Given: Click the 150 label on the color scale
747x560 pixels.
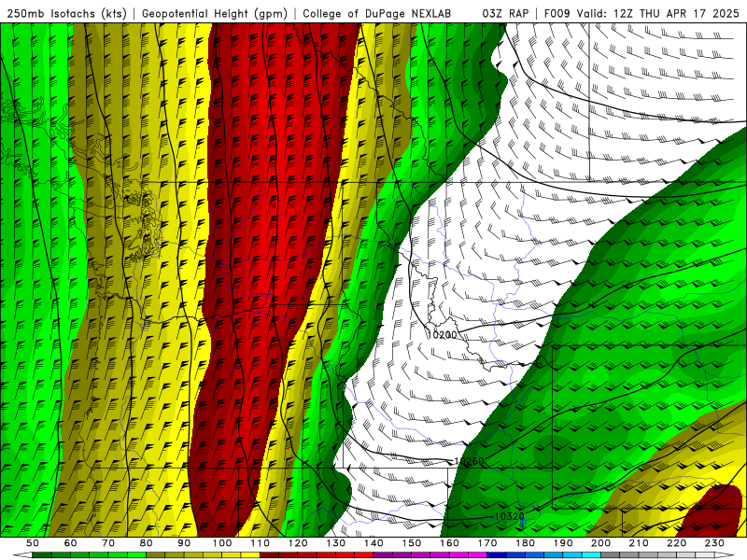Looking at the screenshot, I should (412, 543).
